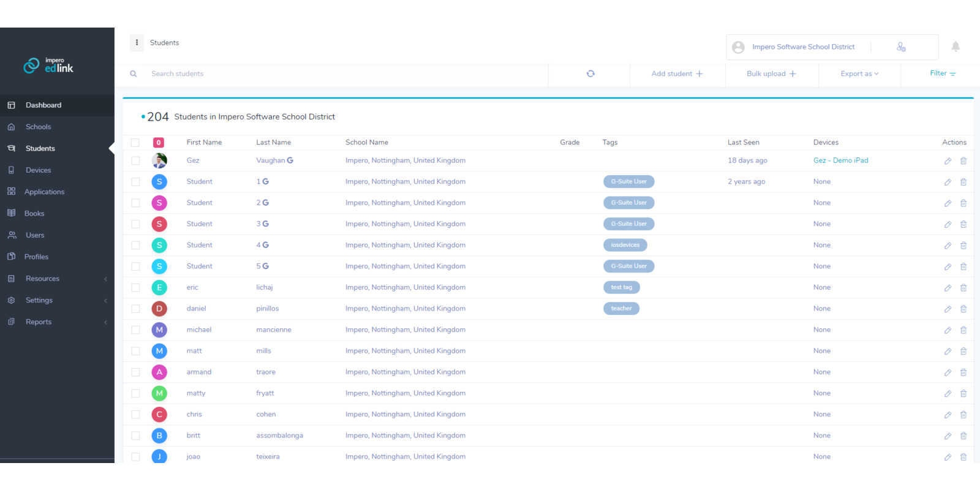The width and height of the screenshot is (980, 490).
Task: Open the notifications bell
Action: tap(956, 47)
